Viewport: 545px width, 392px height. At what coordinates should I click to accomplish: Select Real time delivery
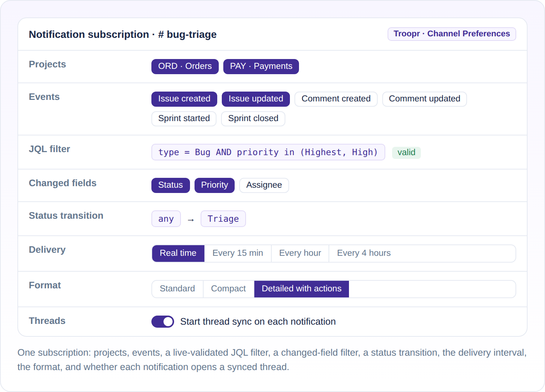point(178,254)
